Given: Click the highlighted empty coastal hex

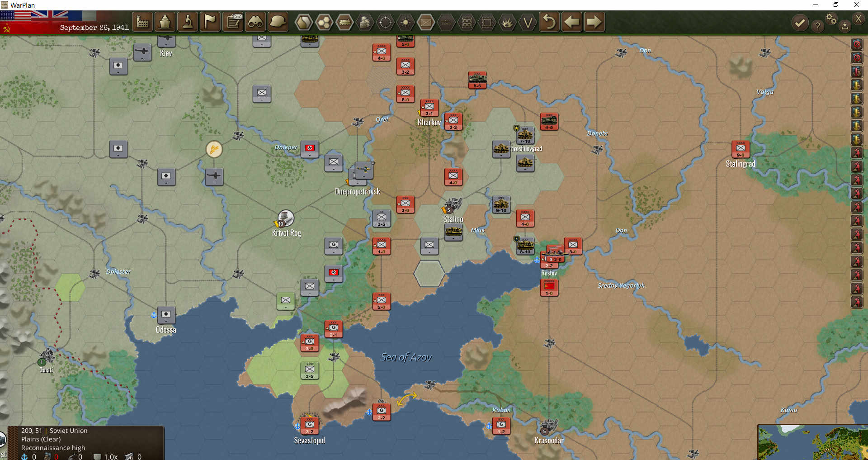Looking at the screenshot, I should pos(429,274).
